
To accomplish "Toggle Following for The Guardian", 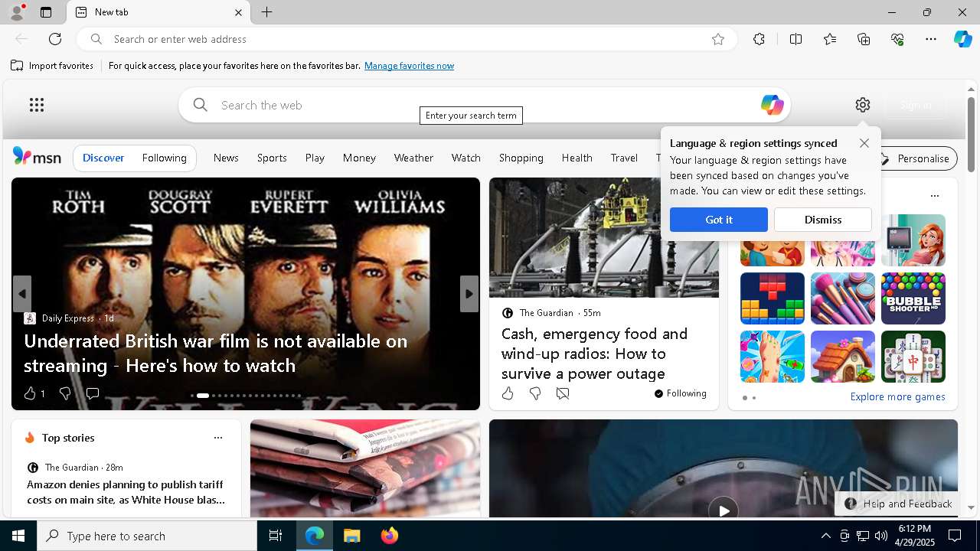I will 681,393.
